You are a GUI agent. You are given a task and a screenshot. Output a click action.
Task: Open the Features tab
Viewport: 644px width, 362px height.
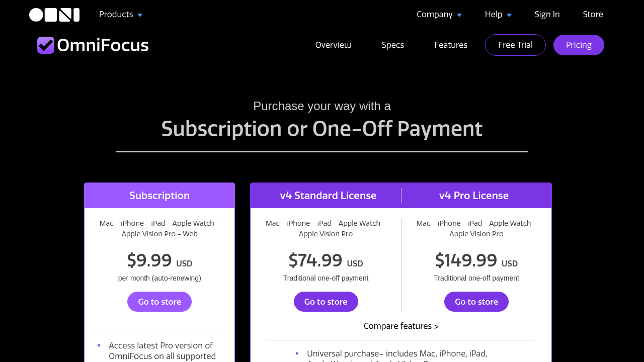(451, 45)
